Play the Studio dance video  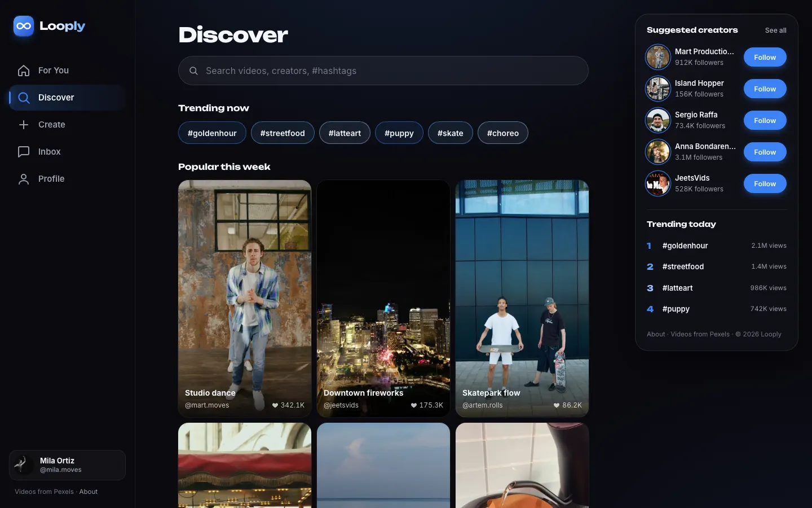tap(245, 299)
